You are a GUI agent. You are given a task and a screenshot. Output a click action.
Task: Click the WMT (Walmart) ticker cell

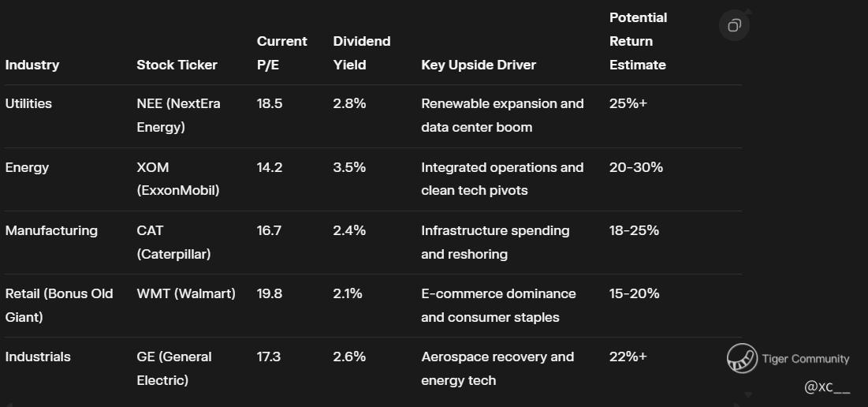tap(186, 293)
